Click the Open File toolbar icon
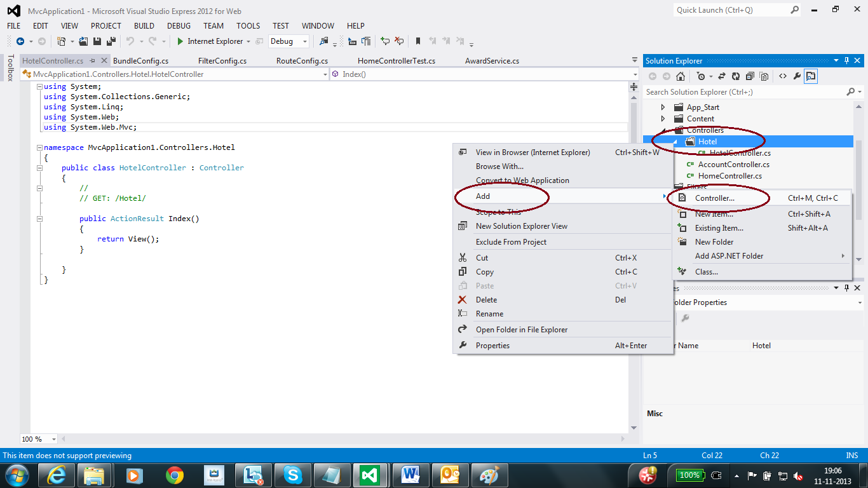This screenshot has width=868, height=488. point(83,41)
